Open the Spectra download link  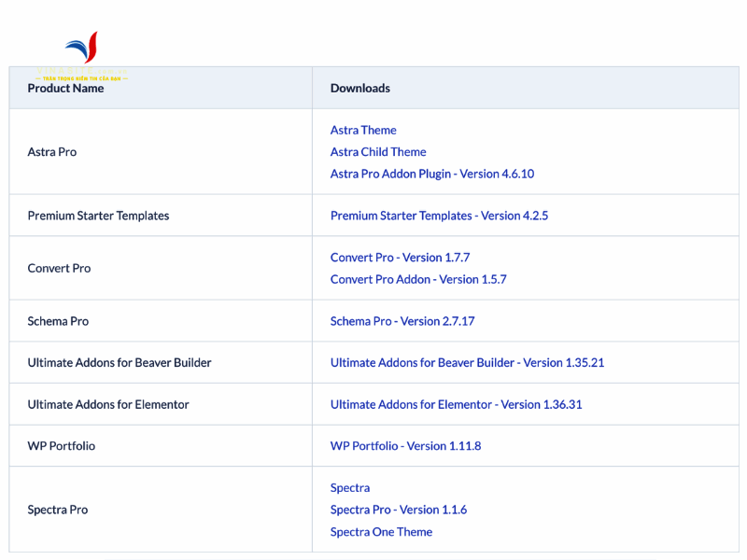point(350,488)
